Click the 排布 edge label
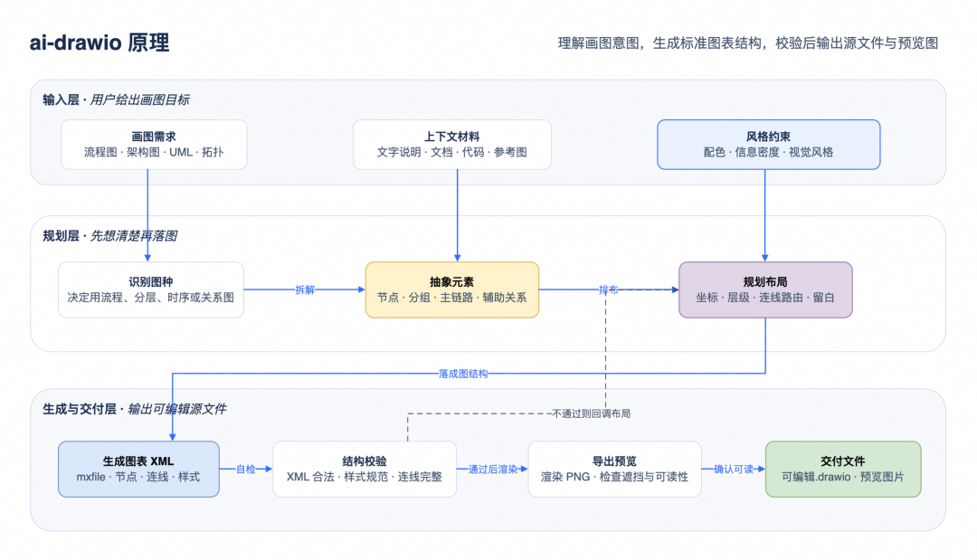The image size is (977, 560). 608,289
